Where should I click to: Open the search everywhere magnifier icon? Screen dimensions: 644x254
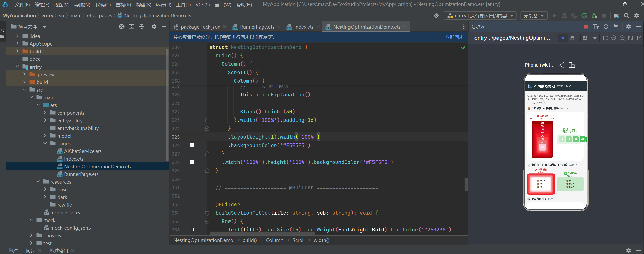tap(626, 16)
